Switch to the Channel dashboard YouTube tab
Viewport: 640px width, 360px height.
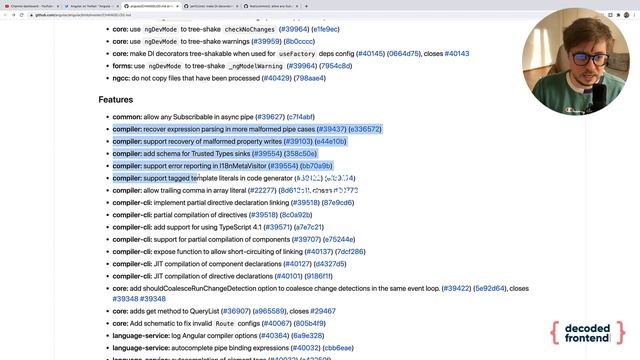[x=31, y=6]
